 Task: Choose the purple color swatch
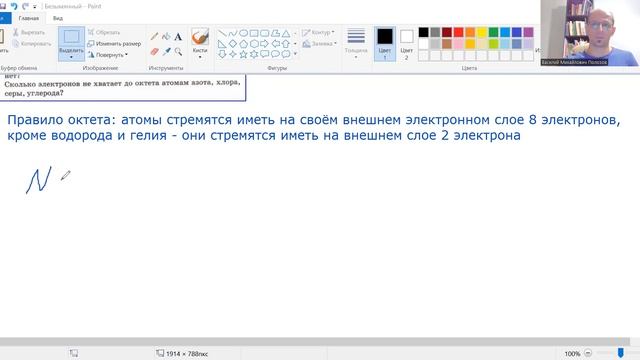(x=528, y=32)
